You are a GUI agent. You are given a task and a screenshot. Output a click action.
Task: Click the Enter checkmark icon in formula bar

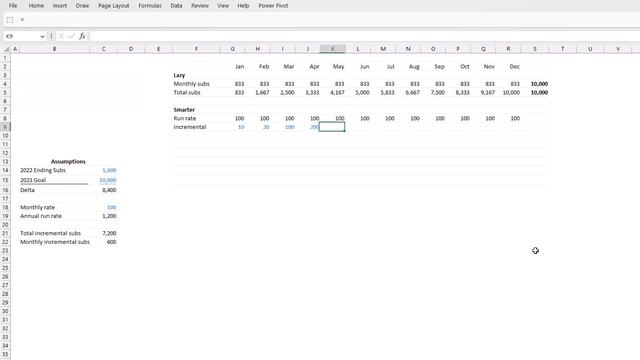[71, 36]
